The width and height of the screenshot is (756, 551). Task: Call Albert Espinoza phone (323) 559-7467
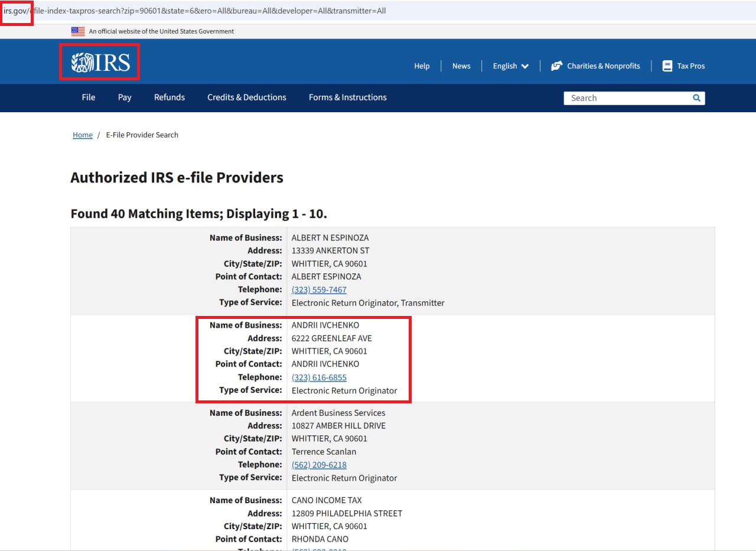click(x=319, y=289)
